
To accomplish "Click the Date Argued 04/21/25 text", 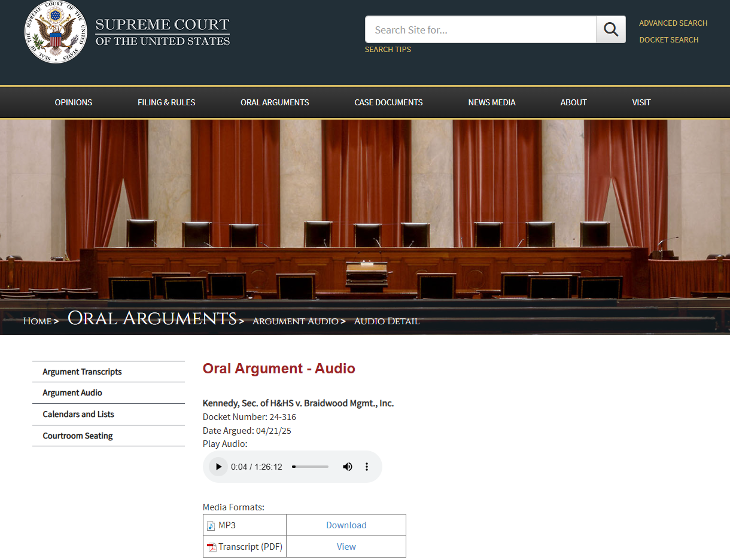I will pos(247,431).
